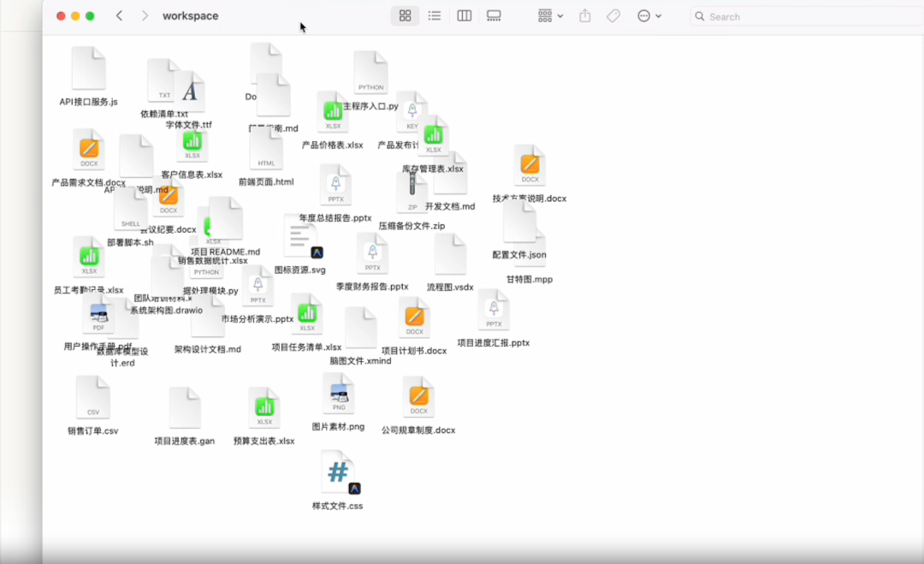
Task: Select the 样式文件.css file icon
Action: tap(338, 472)
